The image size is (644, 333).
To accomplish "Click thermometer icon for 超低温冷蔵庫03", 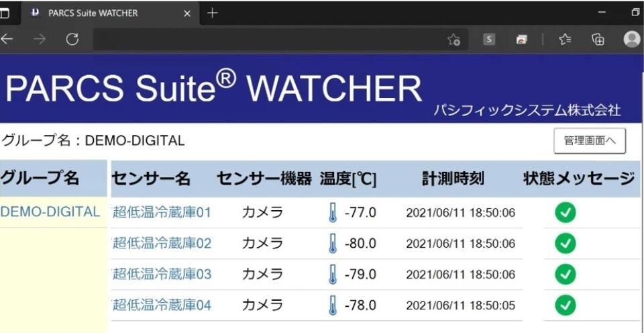I will (333, 275).
